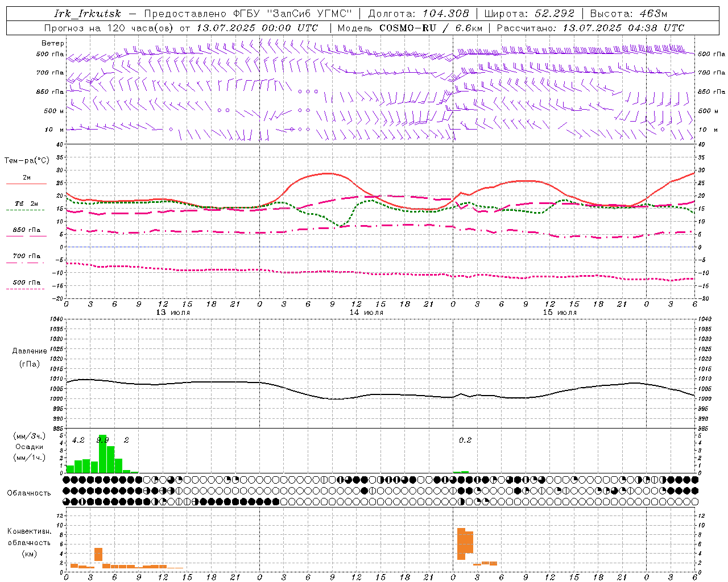
Task: Click the 15 июля date label
Action: tap(560, 313)
